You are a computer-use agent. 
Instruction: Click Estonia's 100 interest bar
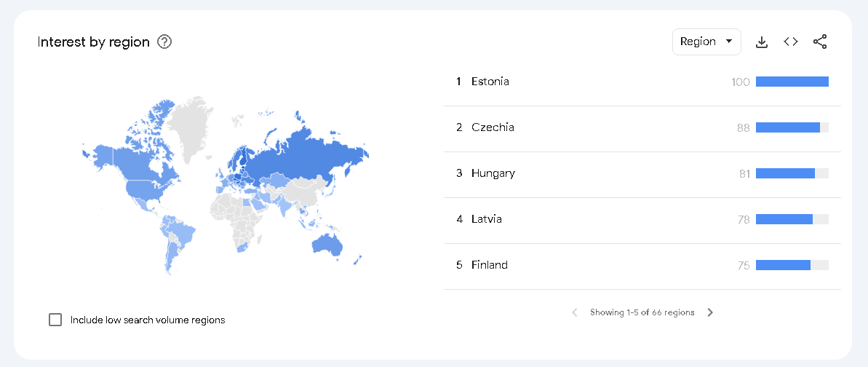(792, 82)
